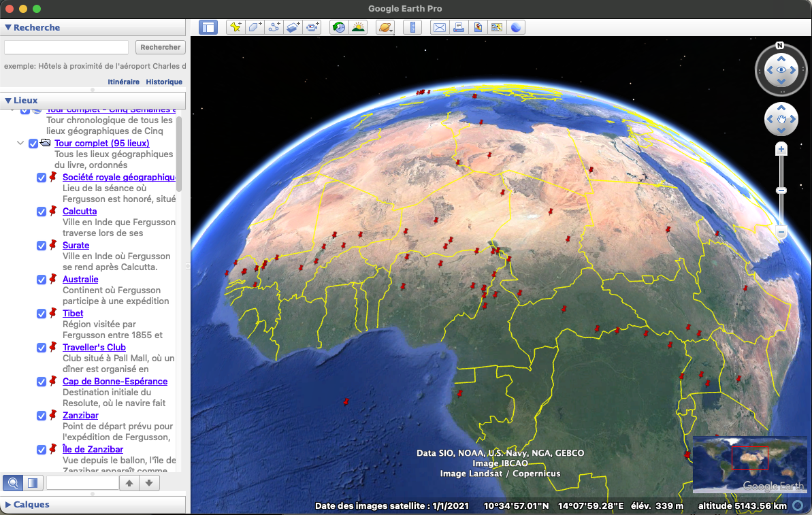Select the Add Placemark tool
The width and height of the screenshot is (812, 515).
point(235,27)
